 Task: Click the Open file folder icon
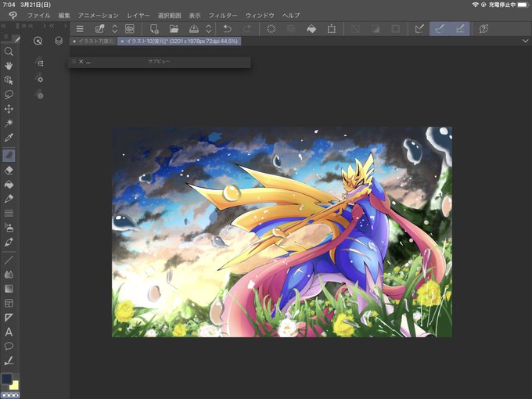click(x=174, y=29)
